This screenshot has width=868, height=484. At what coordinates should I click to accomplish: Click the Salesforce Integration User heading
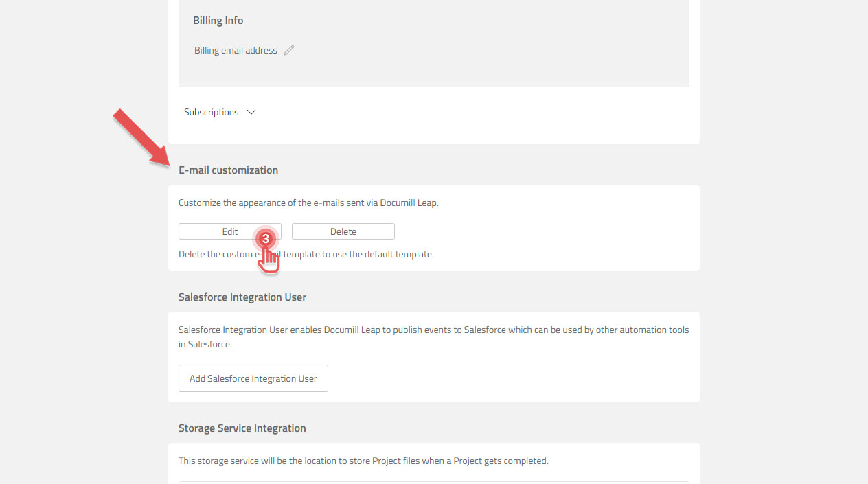242,297
